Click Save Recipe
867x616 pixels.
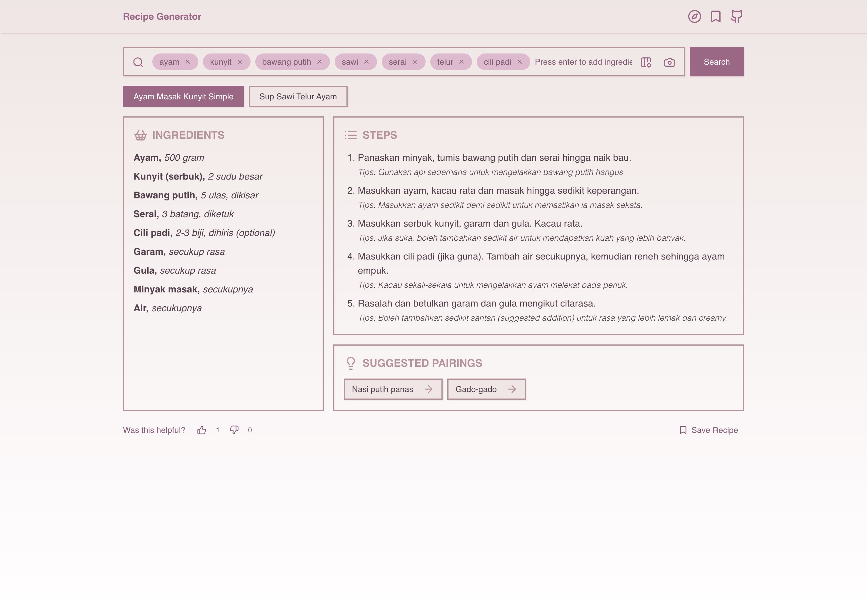point(709,430)
